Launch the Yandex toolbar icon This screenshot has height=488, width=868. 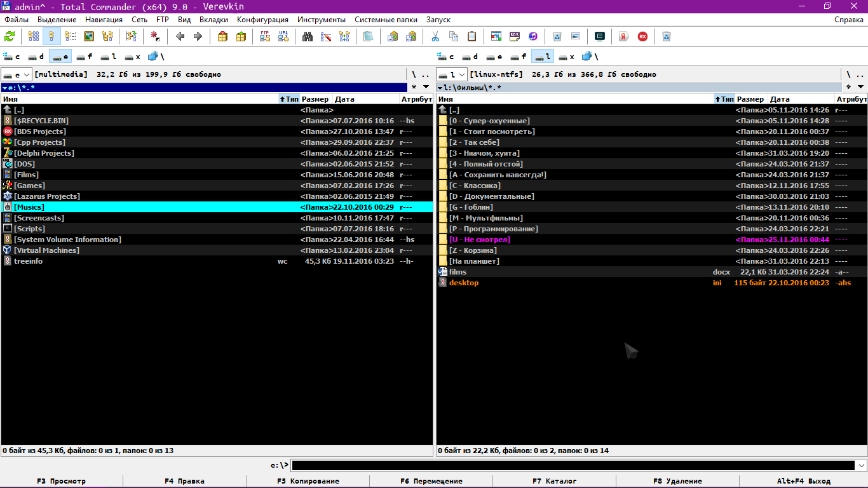[624, 36]
